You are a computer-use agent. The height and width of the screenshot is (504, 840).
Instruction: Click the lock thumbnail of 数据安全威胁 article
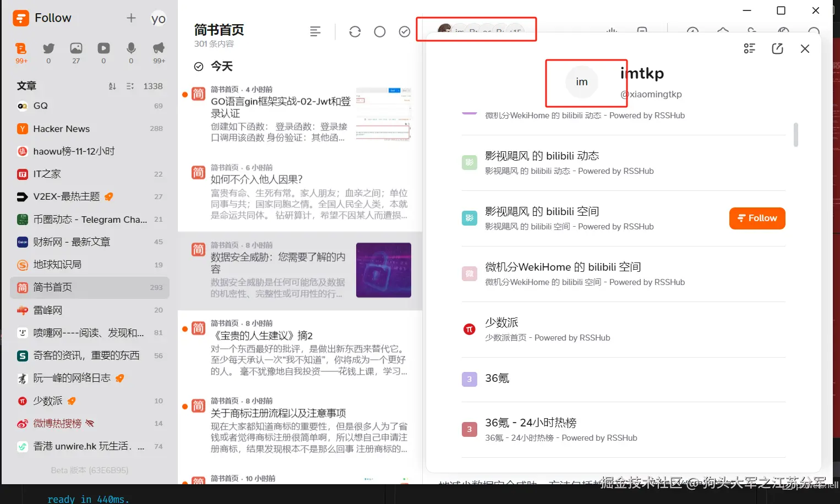coord(384,270)
